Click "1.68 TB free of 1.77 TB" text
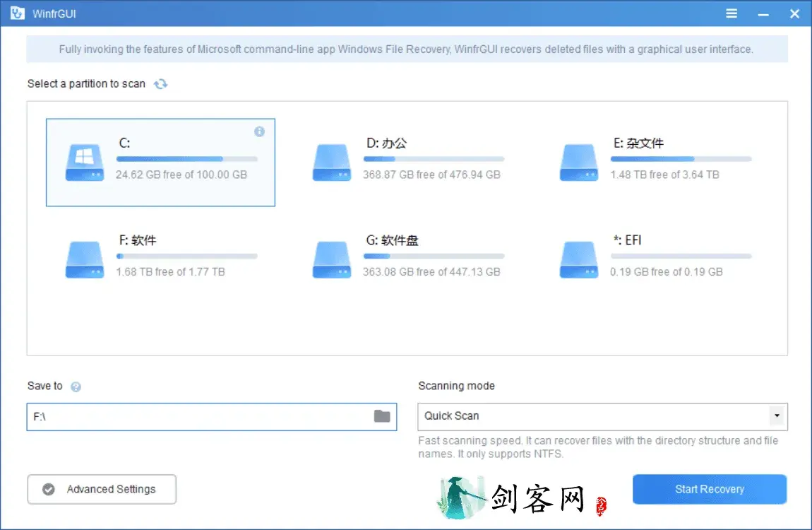This screenshot has width=812, height=530. [x=170, y=271]
